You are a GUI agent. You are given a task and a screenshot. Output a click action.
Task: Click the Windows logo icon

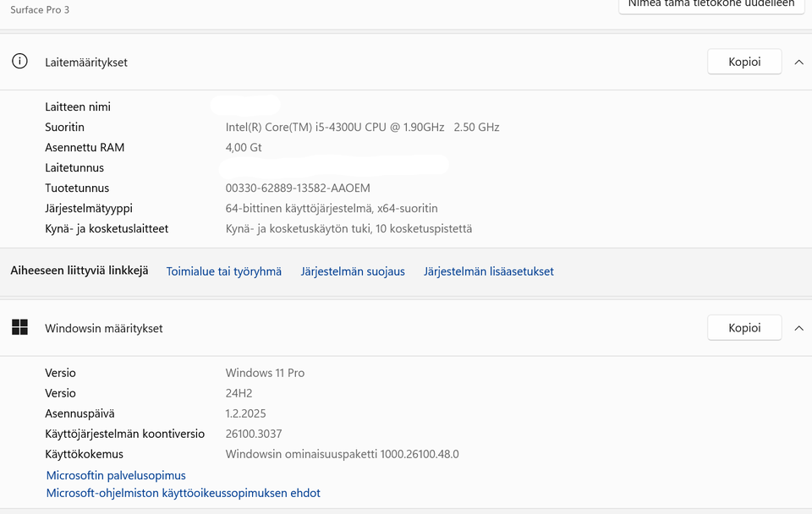[x=19, y=327]
